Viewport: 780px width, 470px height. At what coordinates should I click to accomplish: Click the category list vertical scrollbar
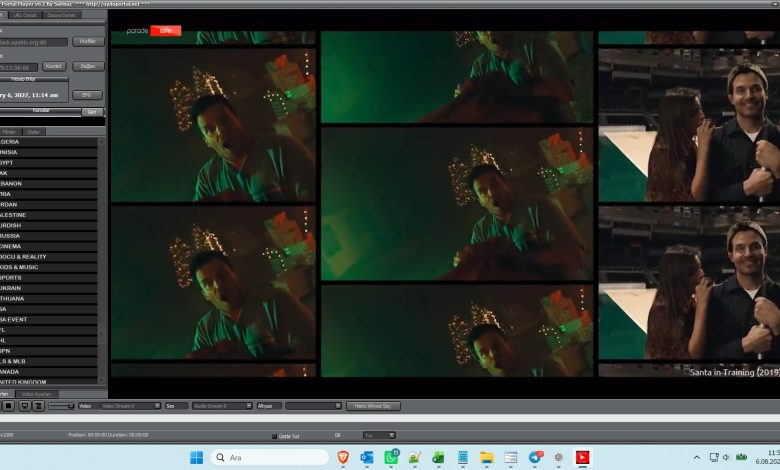click(101, 261)
